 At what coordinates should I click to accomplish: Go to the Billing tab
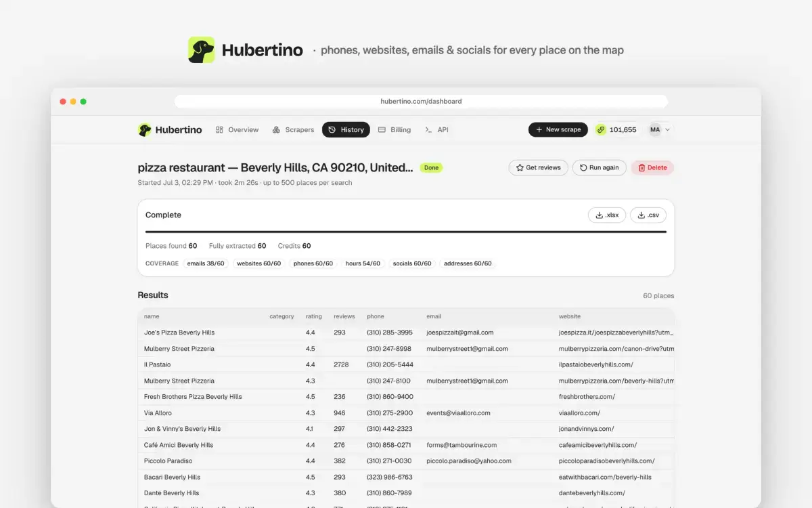(394, 129)
